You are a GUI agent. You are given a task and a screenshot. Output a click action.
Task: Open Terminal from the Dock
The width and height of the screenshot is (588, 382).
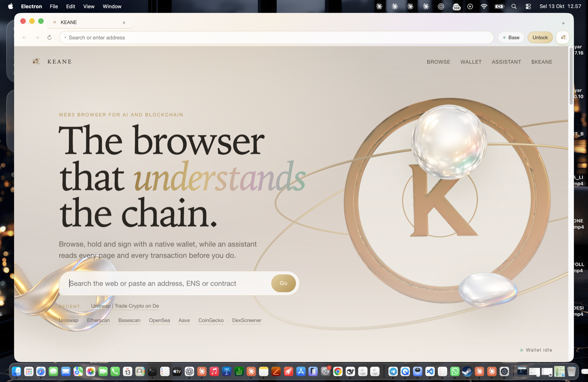[x=152, y=371]
